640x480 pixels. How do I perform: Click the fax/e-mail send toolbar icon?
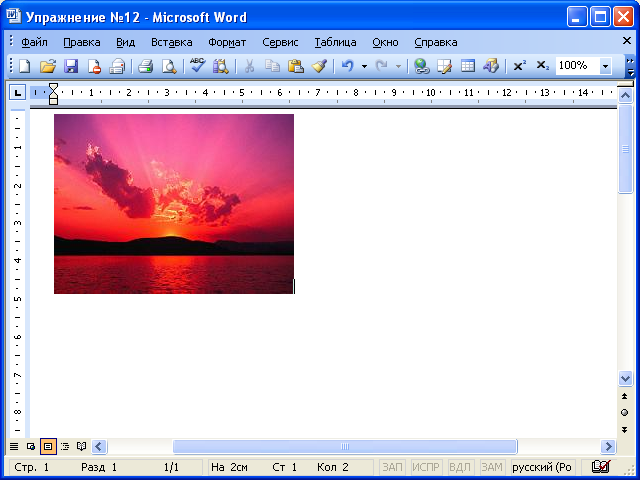pyautogui.click(x=117, y=66)
